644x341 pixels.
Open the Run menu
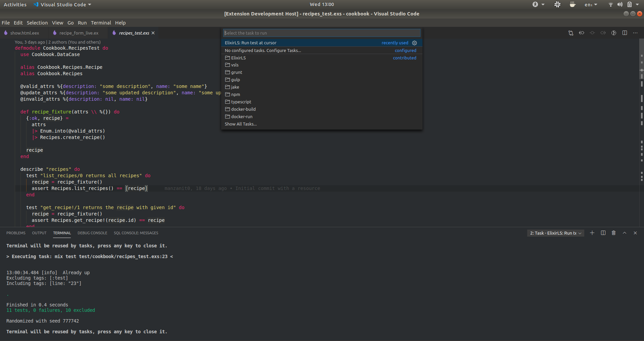tap(82, 23)
